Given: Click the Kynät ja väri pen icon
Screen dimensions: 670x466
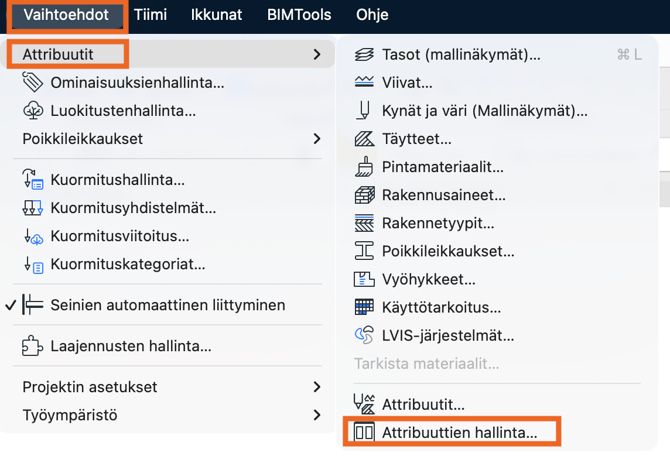Looking at the screenshot, I should (364, 111).
